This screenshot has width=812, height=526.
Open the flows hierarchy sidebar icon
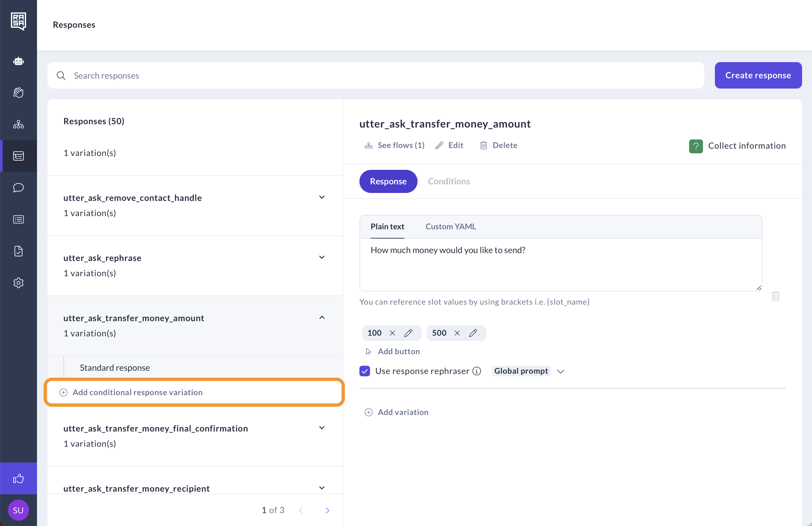tap(18, 124)
